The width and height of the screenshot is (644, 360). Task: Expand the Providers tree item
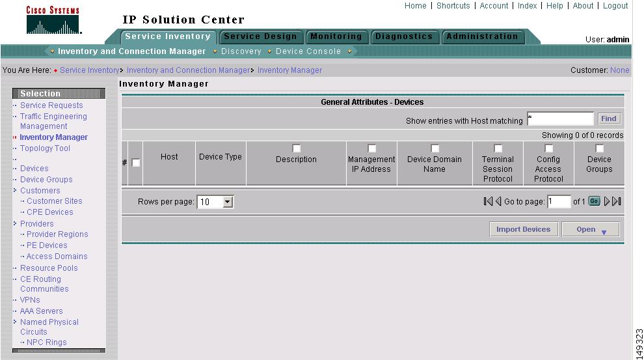(15, 223)
